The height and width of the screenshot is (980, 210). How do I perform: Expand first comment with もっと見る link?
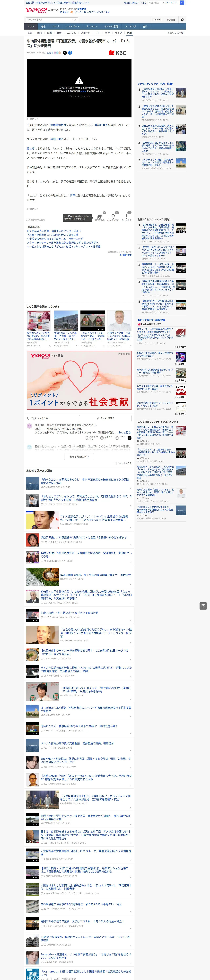(125, 433)
